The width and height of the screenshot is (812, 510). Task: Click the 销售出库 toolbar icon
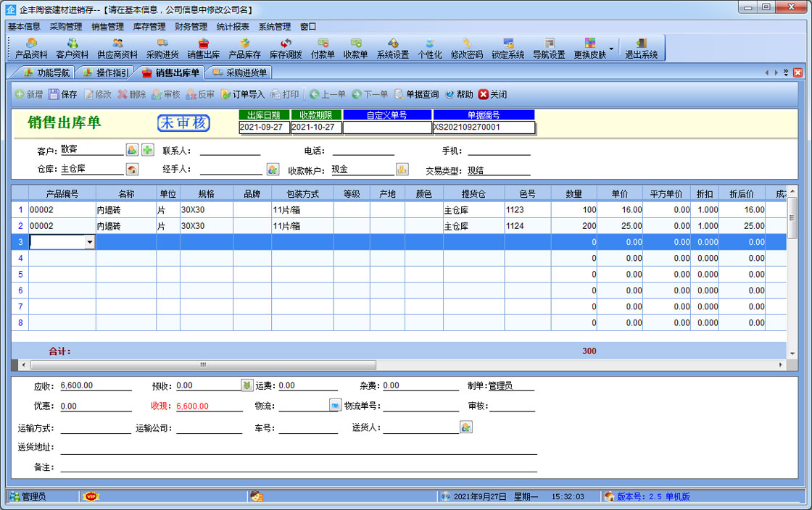(x=204, y=49)
